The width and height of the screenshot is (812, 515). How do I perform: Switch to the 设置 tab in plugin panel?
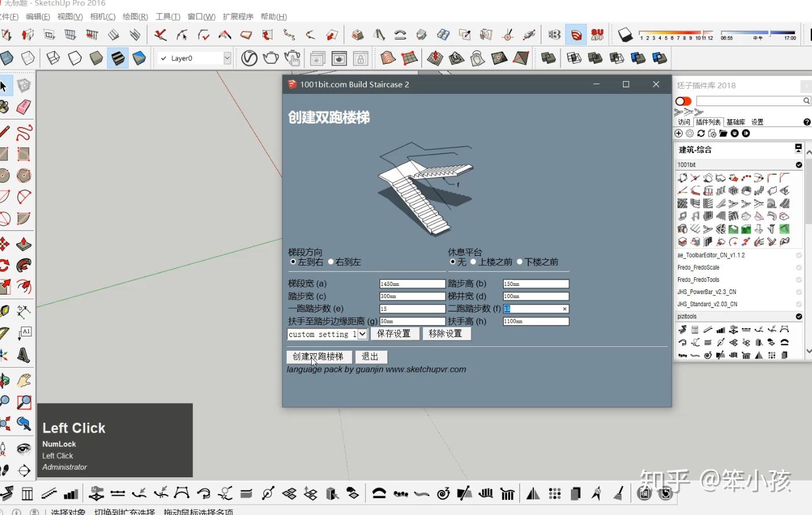click(x=758, y=122)
